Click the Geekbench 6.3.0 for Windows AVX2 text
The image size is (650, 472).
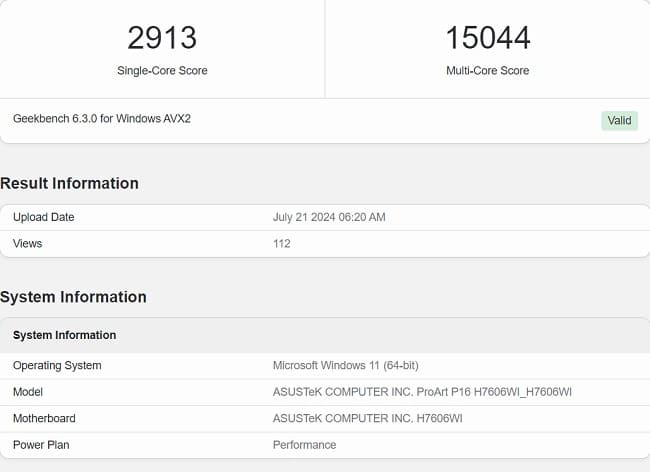(102, 119)
